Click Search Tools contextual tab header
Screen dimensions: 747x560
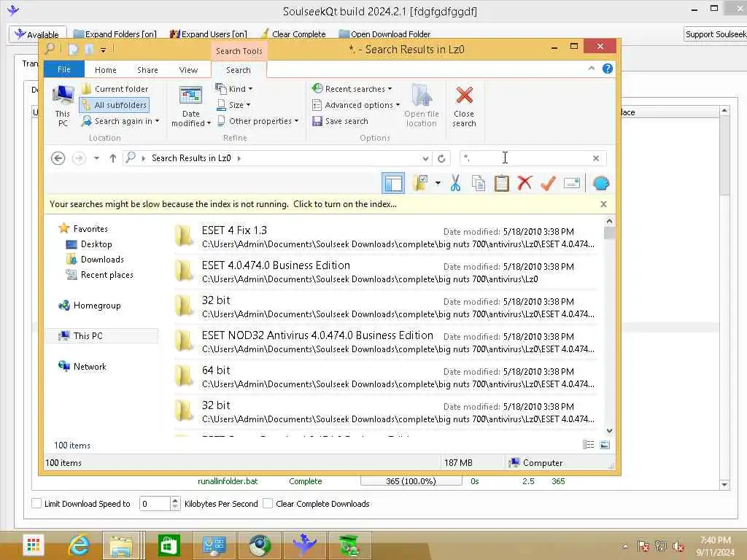point(239,51)
